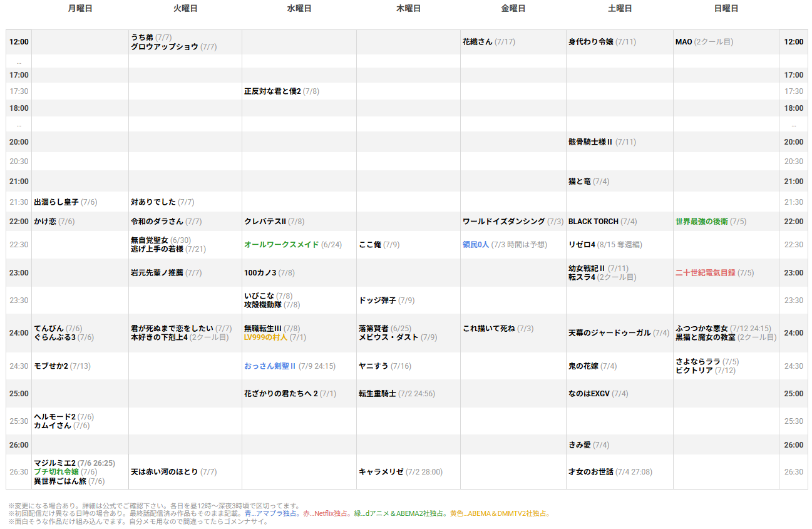Click 正反対な君と僕2 at 17:30

point(282,91)
